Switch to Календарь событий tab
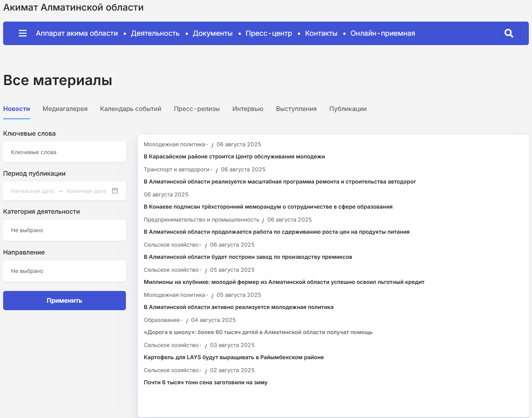532x418 pixels. click(x=131, y=109)
